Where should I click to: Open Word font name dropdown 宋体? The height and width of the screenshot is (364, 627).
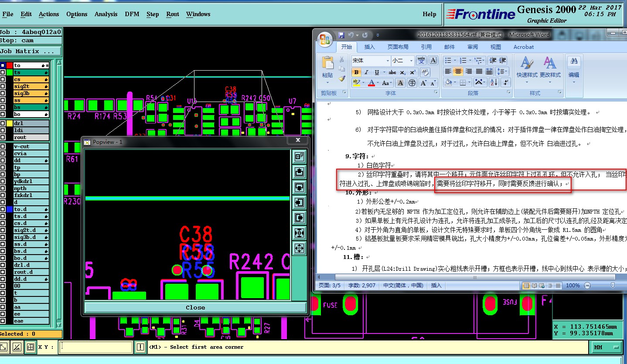point(387,61)
